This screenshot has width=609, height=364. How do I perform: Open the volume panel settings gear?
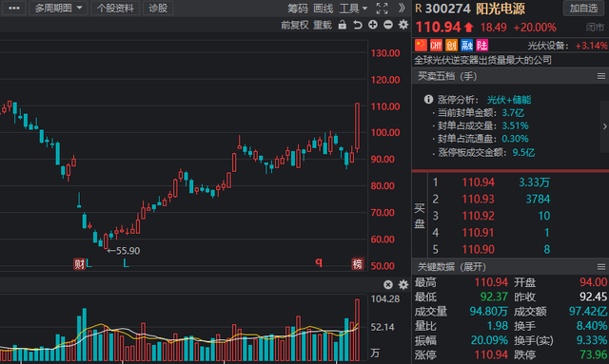[x=403, y=284]
